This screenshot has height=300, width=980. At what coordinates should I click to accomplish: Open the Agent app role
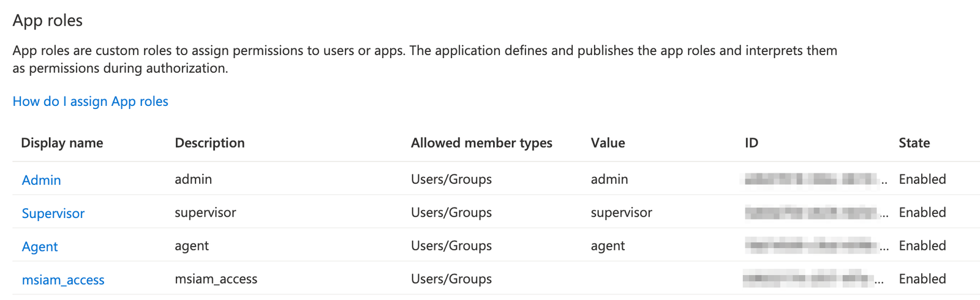pyautogui.click(x=40, y=246)
